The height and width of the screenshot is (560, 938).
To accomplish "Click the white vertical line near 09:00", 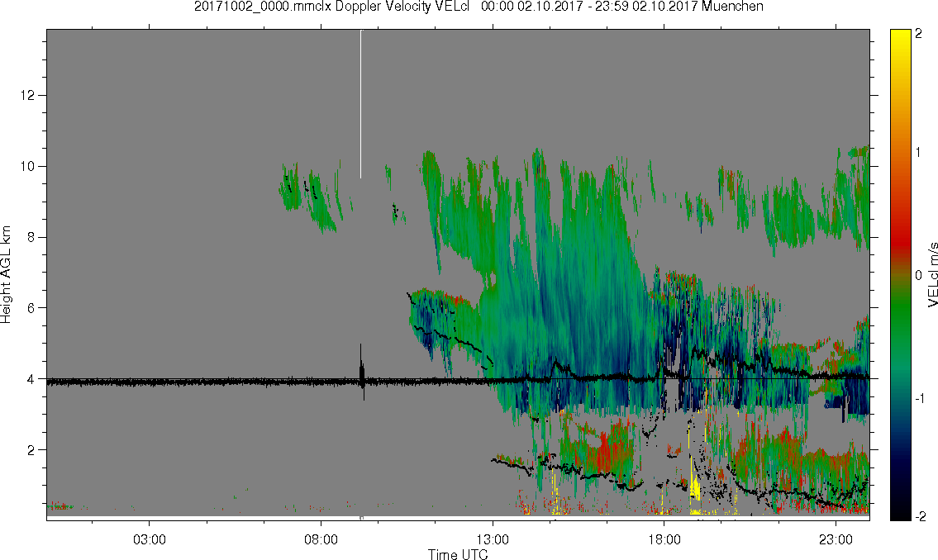I will [360, 104].
